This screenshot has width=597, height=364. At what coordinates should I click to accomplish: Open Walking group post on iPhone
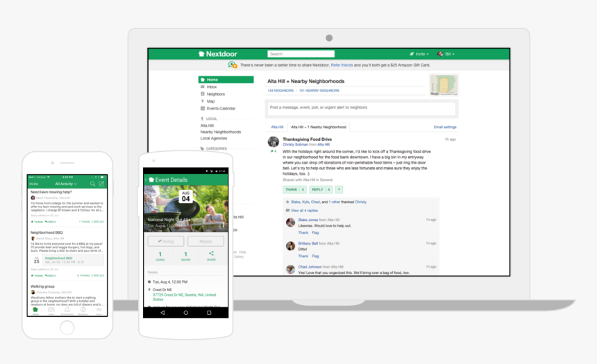pos(42,286)
